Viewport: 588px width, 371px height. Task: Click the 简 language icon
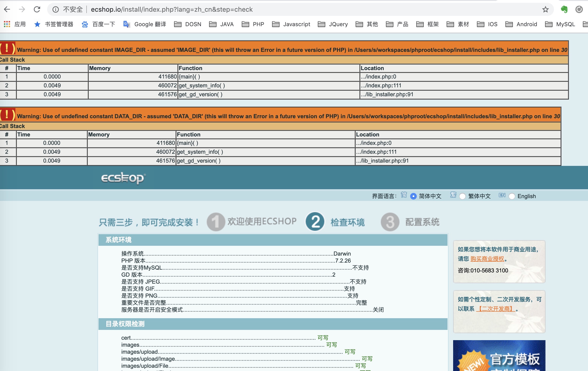pyautogui.click(x=404, y=195)
